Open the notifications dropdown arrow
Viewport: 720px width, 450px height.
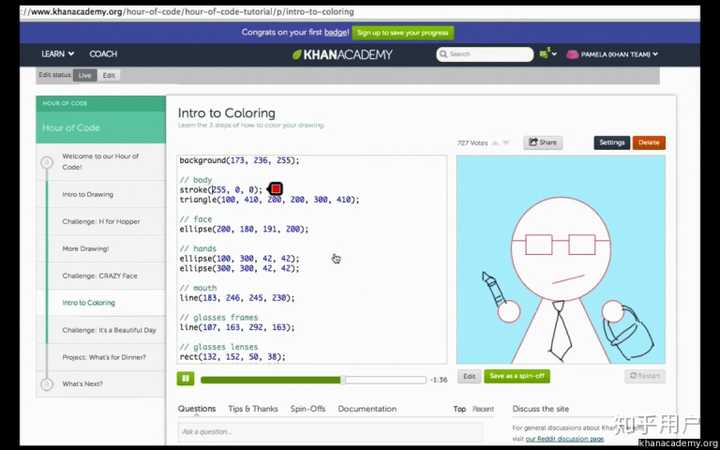pyautogui.click(x=554, y=54)
